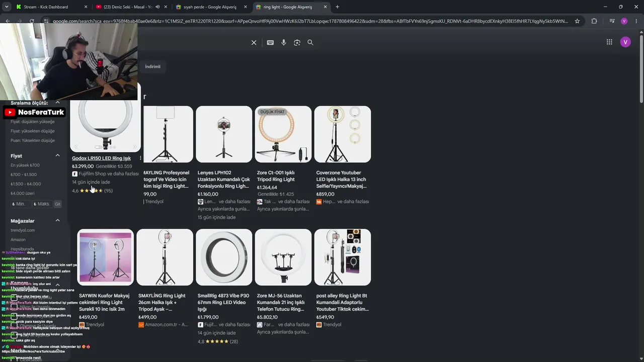This screenshot has height=362, width=644.
Task: Open the Lenyes LPH102 product image
Action: pos(224,134)
